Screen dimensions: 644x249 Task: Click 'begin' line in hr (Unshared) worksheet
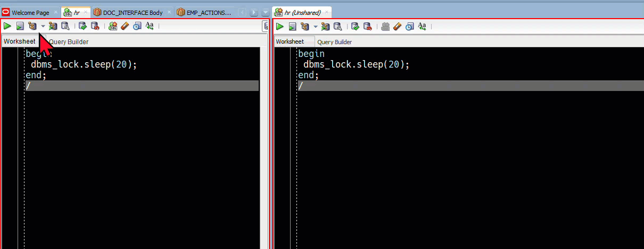click(x=311, y=54)
